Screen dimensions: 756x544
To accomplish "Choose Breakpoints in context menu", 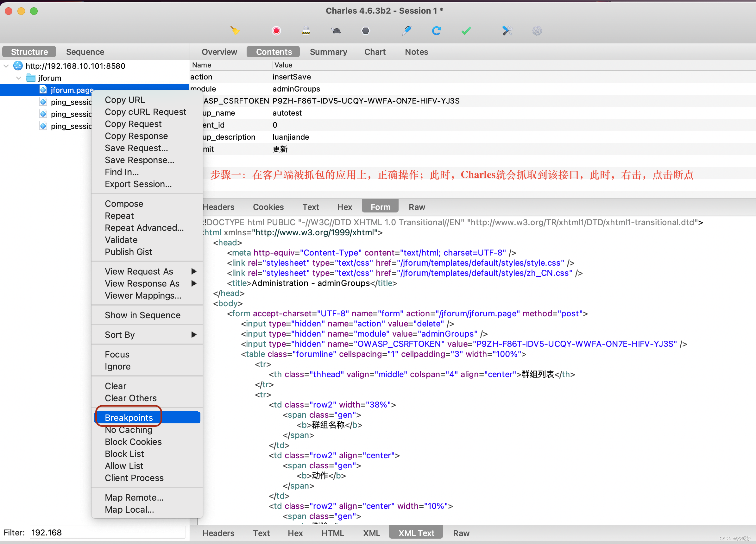I will pos(147,418).
